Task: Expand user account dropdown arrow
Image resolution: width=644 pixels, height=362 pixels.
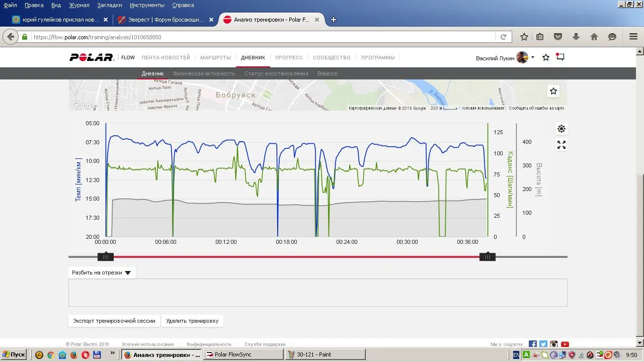Action: pyautogui.click(x=533, y=57)
